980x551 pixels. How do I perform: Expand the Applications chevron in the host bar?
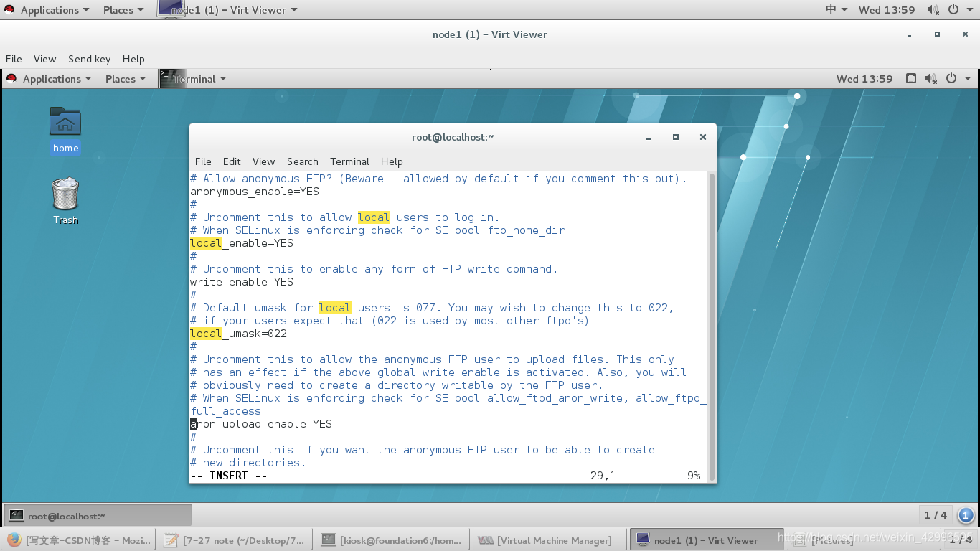pyautogui.click(x=86, y=9)
